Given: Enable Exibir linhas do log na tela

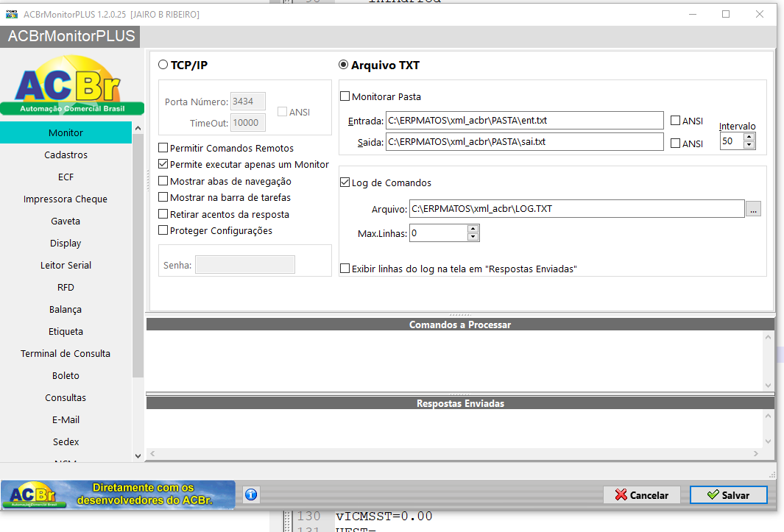Looking at the screenshot, I should (345, 269).
